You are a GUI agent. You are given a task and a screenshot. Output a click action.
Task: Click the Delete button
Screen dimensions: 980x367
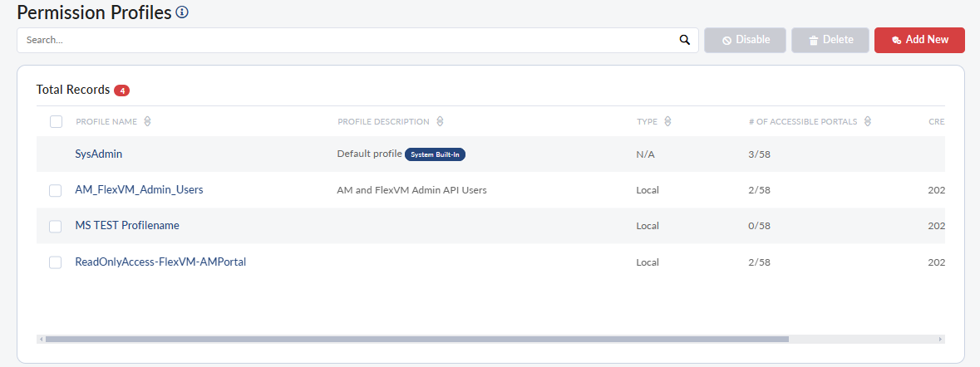tap(830, 40)
